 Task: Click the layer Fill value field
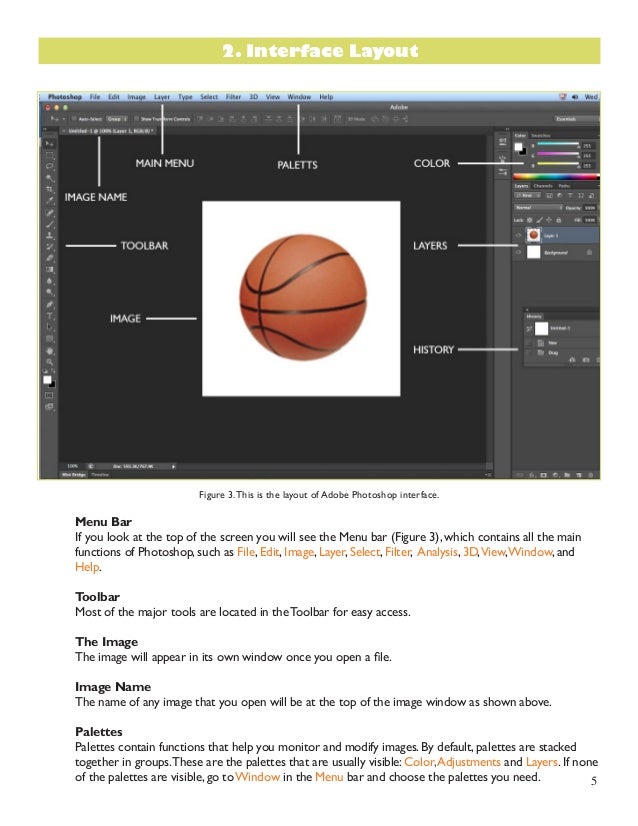[590, 220]
